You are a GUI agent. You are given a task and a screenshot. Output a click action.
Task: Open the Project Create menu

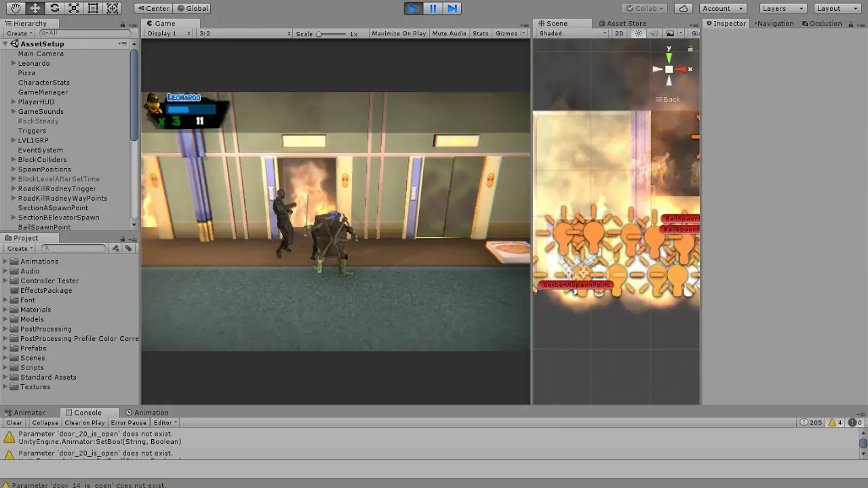coord(19,248)
